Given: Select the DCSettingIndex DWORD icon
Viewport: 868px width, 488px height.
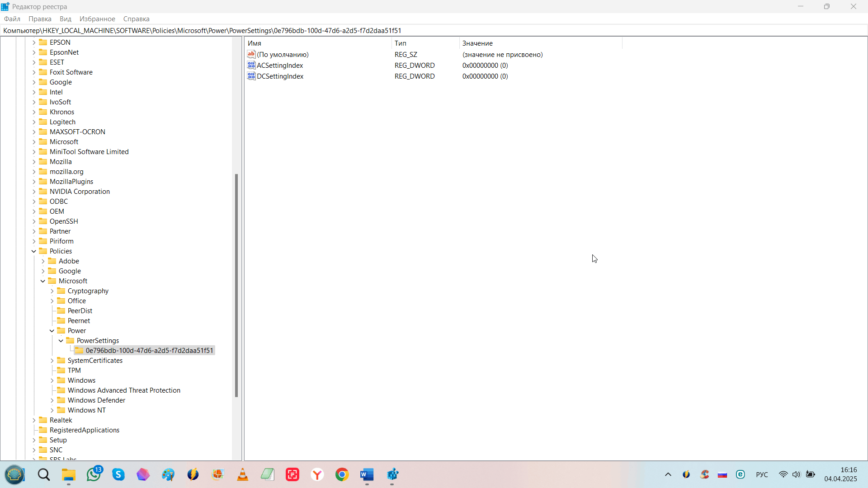Looking at the screenshot, I should click(251, 76).
